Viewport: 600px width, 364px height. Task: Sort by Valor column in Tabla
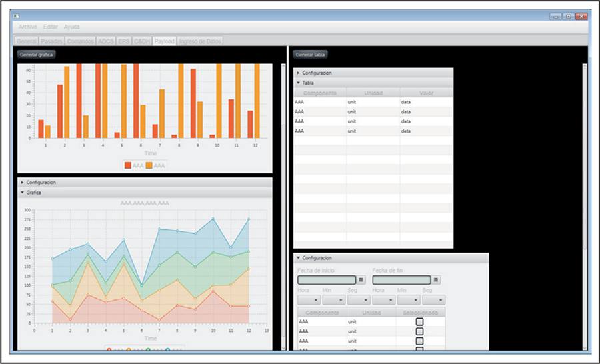tap(426, 93)
